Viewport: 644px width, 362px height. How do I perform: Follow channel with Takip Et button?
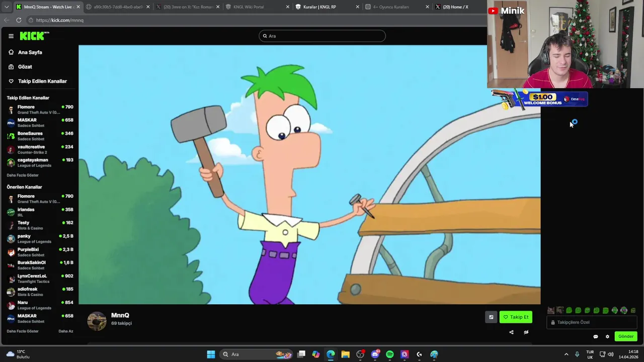516,317
